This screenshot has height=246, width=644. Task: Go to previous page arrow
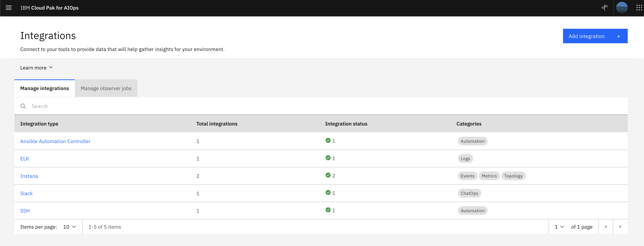click(x=606, y=227)
